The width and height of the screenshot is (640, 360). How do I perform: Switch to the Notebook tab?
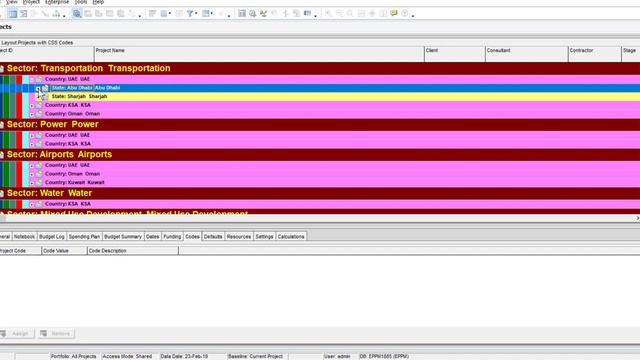coord(24,237)
